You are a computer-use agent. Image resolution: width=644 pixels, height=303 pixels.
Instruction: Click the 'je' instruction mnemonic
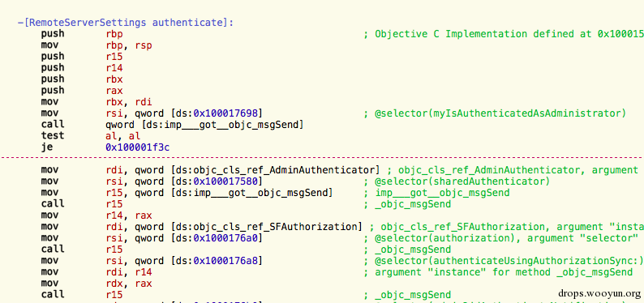tap(47, 147)
